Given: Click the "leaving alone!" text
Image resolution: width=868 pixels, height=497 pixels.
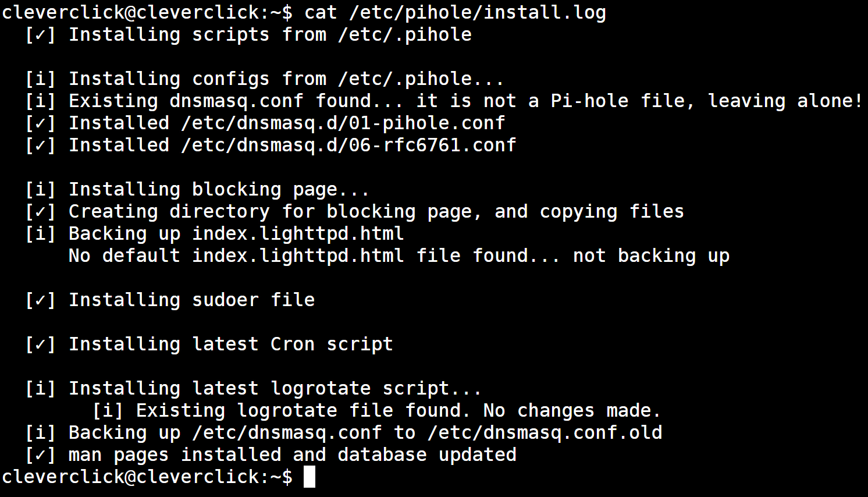Looking at the screenshot, I should coord(785,101).
